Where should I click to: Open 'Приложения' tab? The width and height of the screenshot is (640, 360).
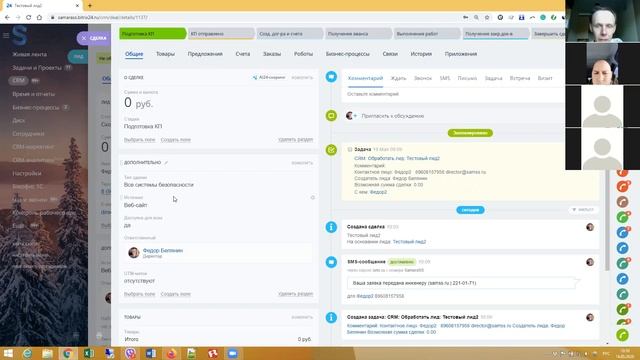(461, 54)
